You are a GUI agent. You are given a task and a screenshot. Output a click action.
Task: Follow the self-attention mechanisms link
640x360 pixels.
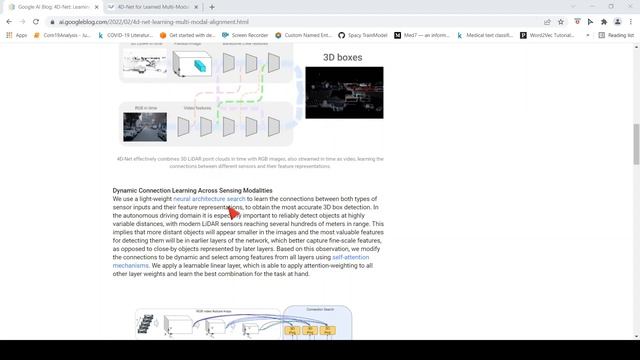pos(241,261)
